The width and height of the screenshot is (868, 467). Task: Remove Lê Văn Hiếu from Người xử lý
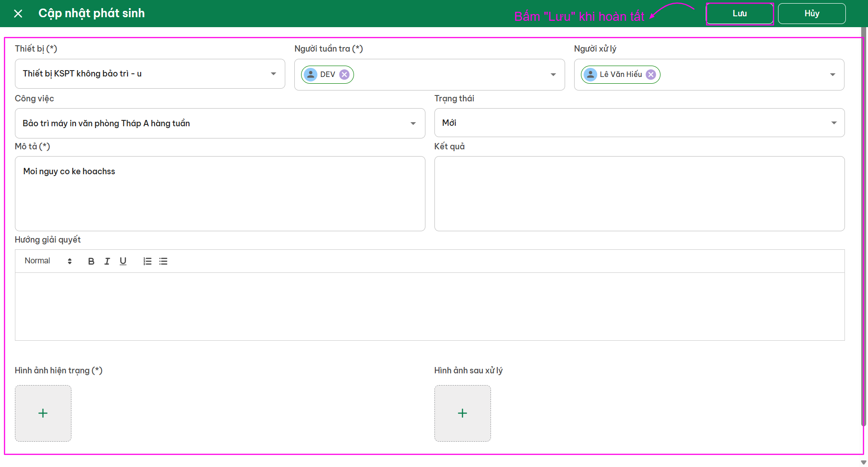pyautogui.click(x=651, y=75)
